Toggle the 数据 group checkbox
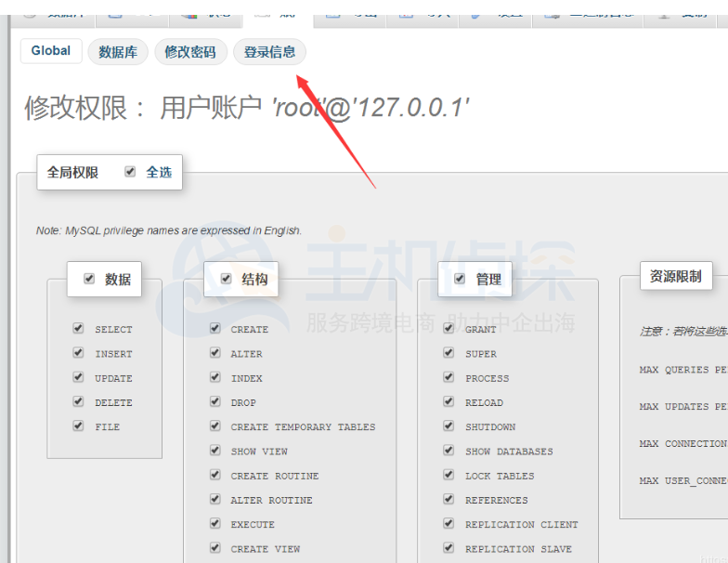Viewport: 728px width, 563px height. pyautogui.click(x=89, y=279)
